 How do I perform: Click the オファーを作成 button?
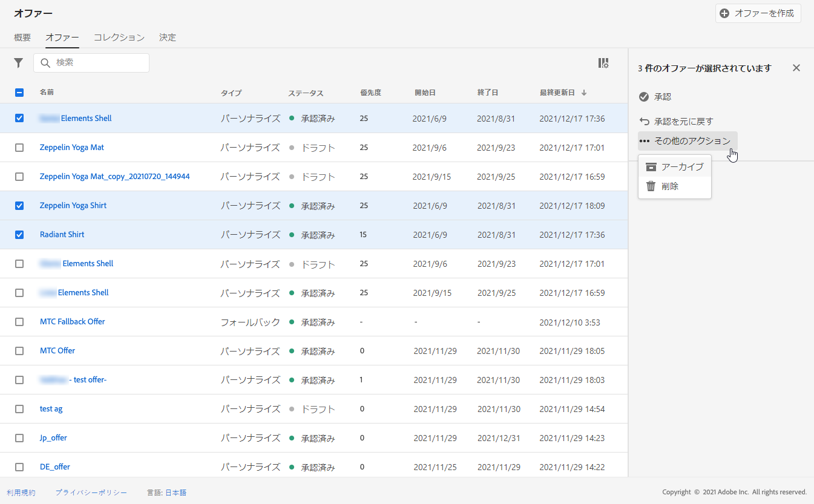758,13
